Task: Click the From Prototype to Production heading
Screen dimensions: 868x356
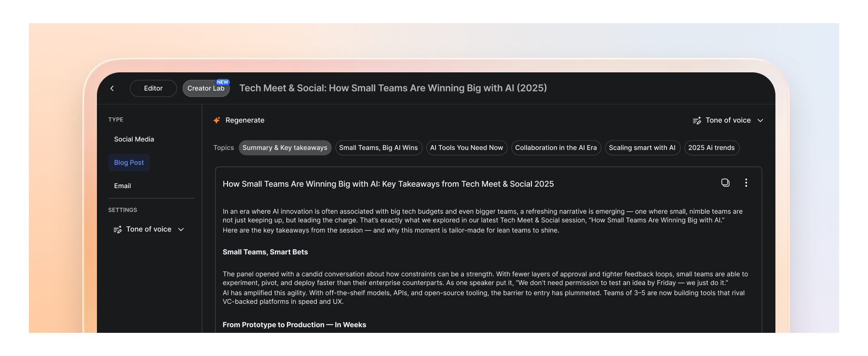Action: pyautogui.click(x=294, y=325)
